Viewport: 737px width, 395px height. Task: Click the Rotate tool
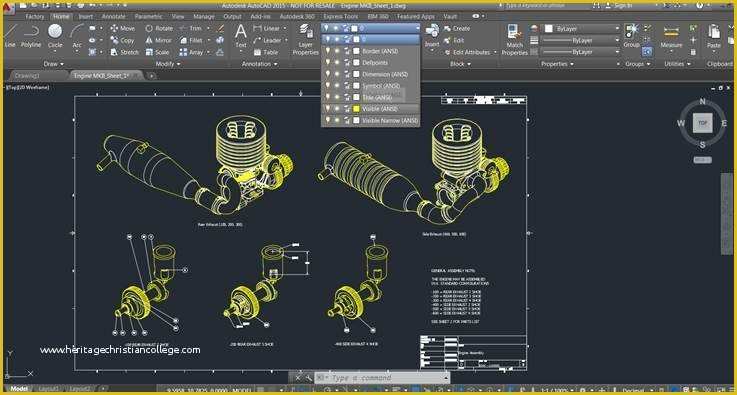pos(159,28)
